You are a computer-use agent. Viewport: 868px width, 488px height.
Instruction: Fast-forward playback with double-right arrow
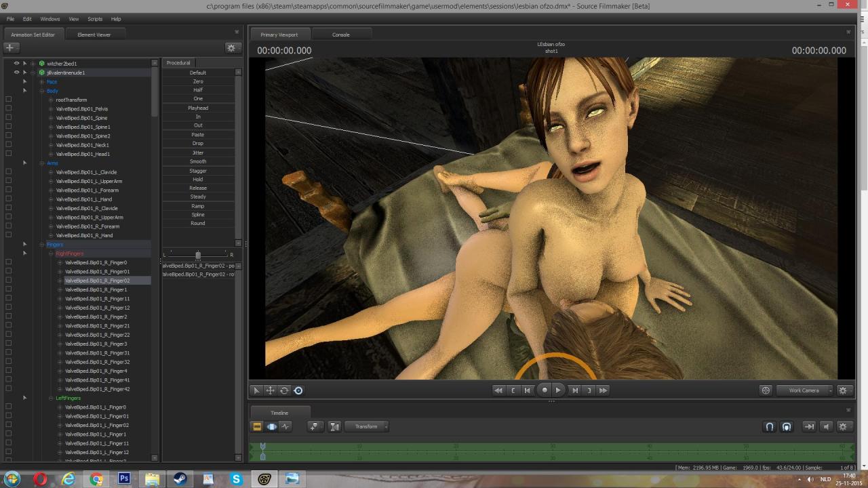(603, 390)
